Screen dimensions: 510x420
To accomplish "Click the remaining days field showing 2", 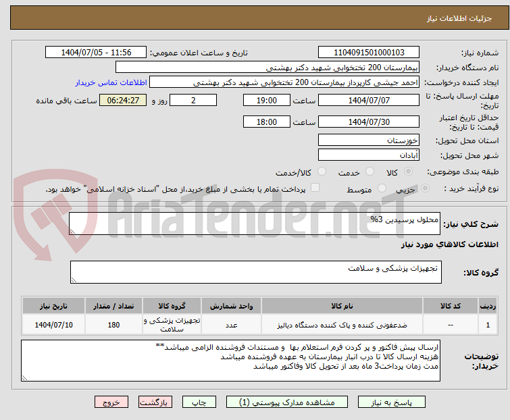I will [193, 100].
